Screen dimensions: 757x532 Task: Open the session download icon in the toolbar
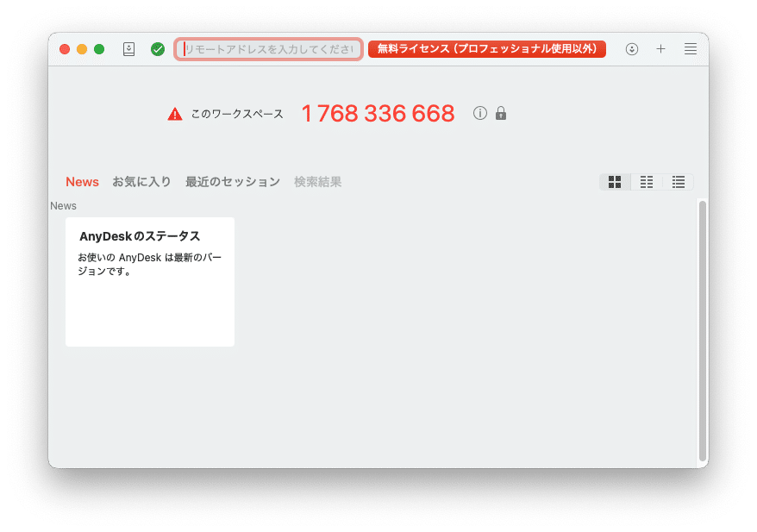[631, 49]
